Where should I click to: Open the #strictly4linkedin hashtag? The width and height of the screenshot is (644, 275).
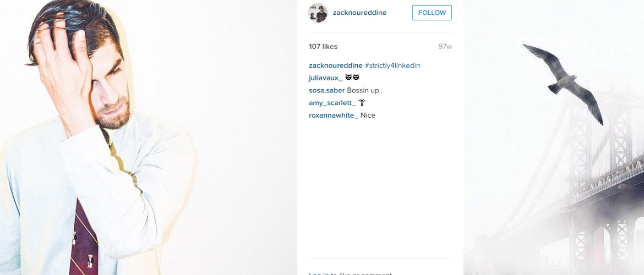point(392,65)
